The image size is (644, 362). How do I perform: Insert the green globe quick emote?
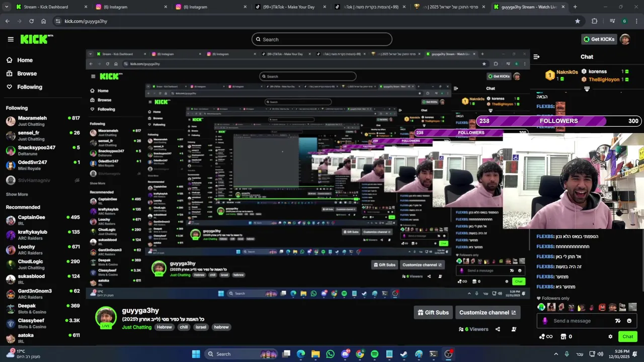[x=541, y=307]
